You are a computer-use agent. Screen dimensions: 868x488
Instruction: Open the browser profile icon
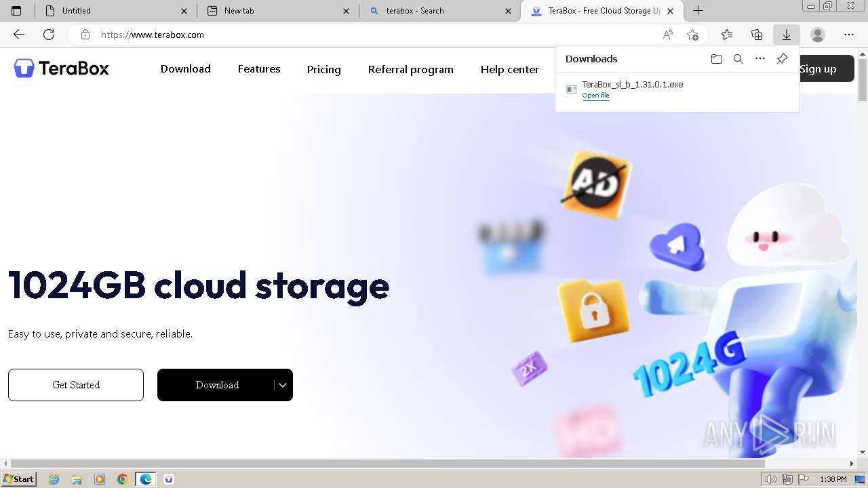(818, 35)
